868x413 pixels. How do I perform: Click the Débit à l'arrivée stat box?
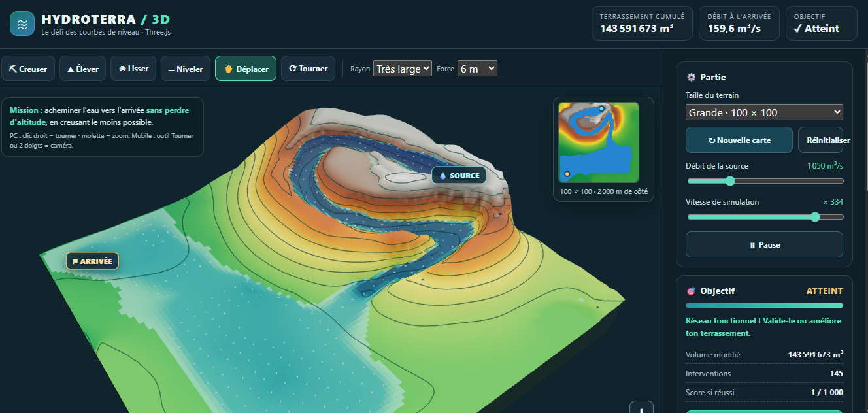click(739, 24)
